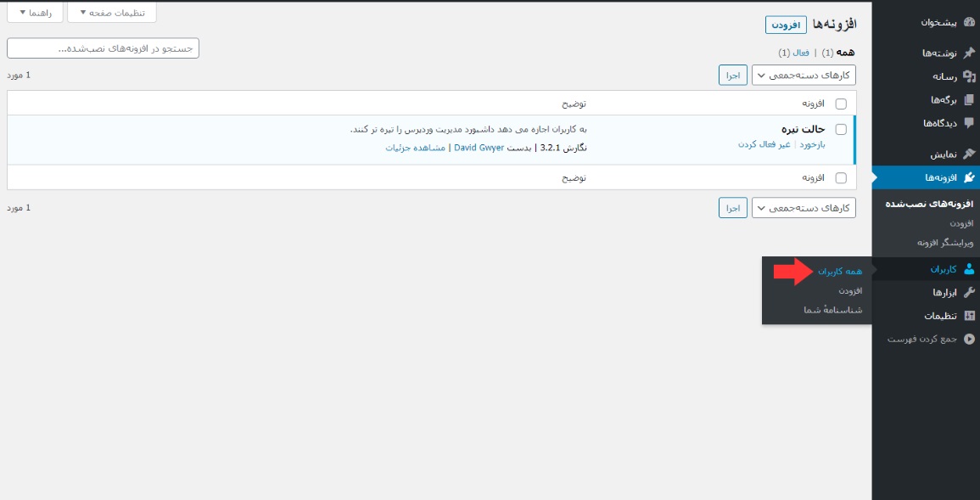The image size is (980, 500).
Task: Click the Dashboard (پیشخوان) gauge icon
Action: [969, 23]
